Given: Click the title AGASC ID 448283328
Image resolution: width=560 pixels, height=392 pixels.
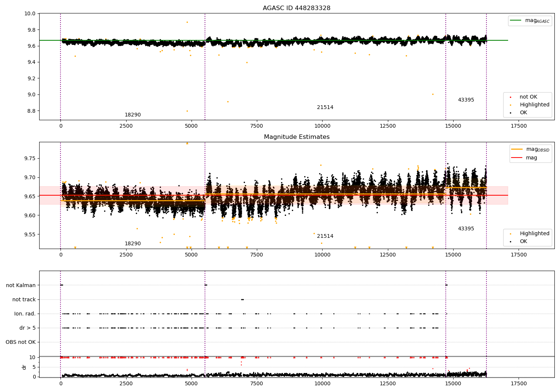Looking at the screenshot, I should click(296, 8).
